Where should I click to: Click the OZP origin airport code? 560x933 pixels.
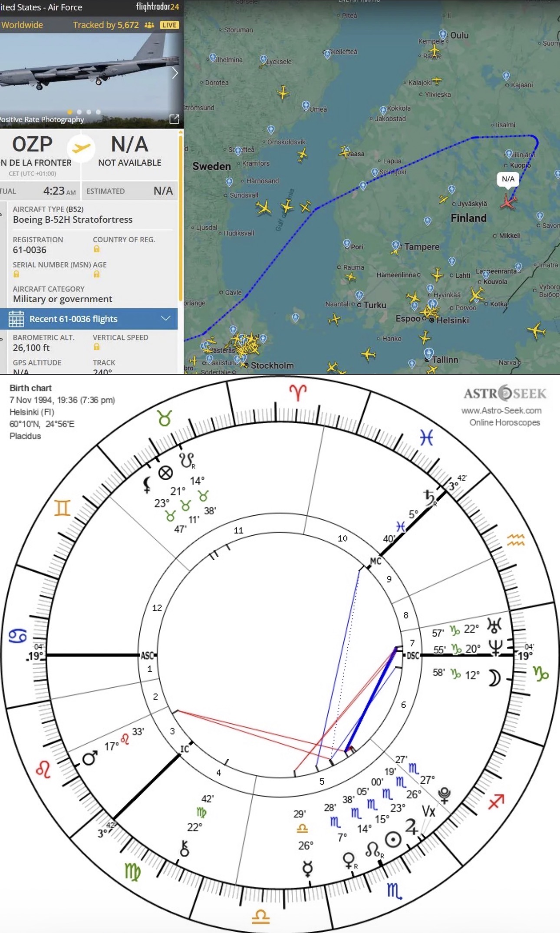pos(32,144)
